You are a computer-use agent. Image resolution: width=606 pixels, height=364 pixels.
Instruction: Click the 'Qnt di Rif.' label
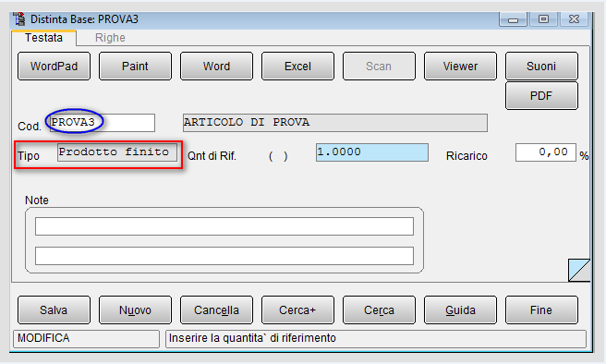(212, 156)
